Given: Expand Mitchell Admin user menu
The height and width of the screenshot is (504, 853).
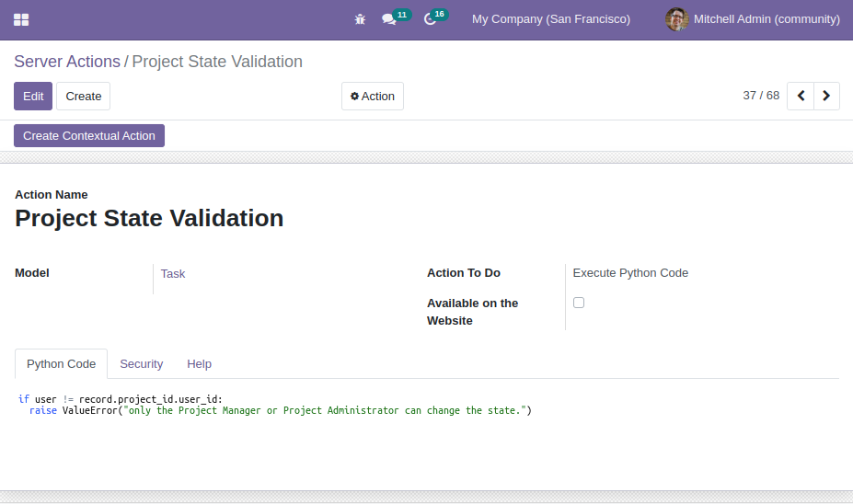Looking at the screenshot, I should (x=753, y=19).
